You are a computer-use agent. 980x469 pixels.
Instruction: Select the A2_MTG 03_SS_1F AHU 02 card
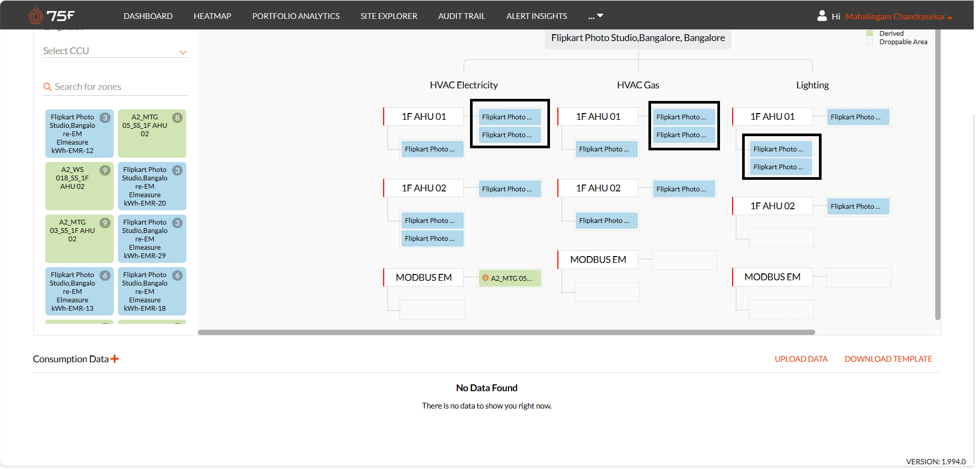[x=79, y=239]
